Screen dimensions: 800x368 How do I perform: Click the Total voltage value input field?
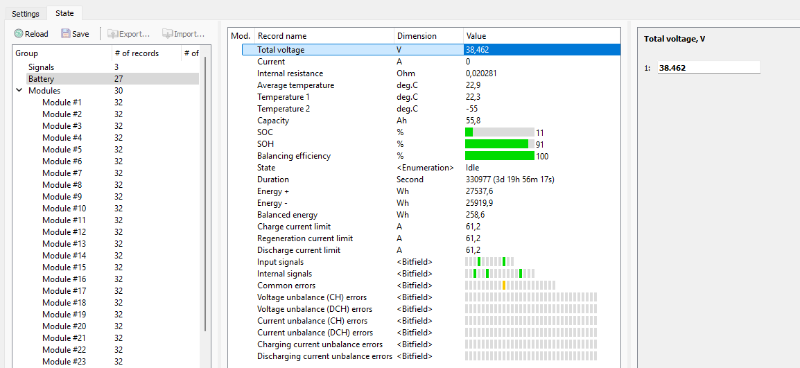[x=709, y=67]
